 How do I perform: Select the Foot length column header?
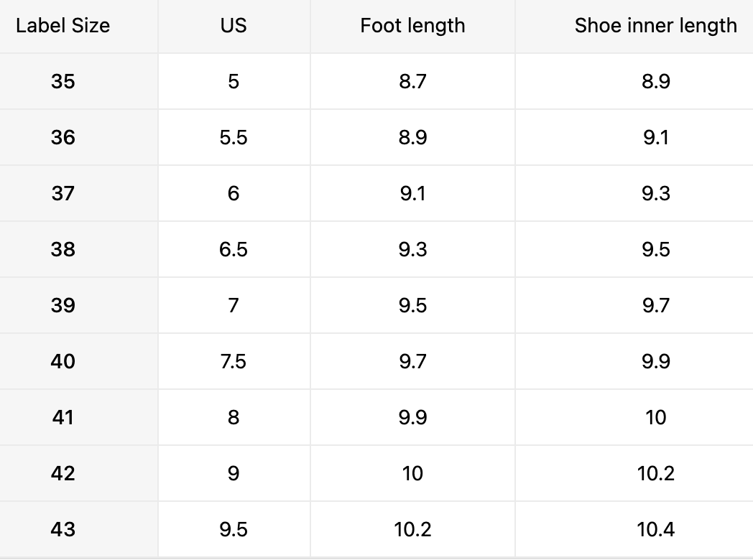click(412, 26)
